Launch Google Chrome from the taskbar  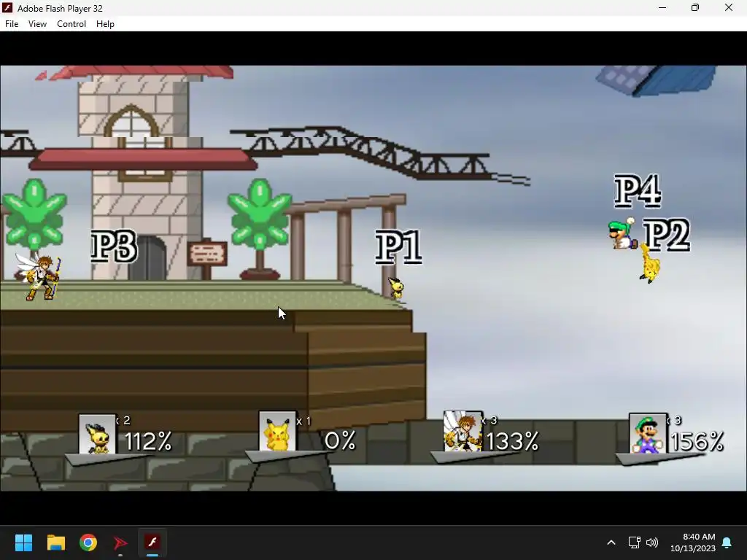coord(88,542)
